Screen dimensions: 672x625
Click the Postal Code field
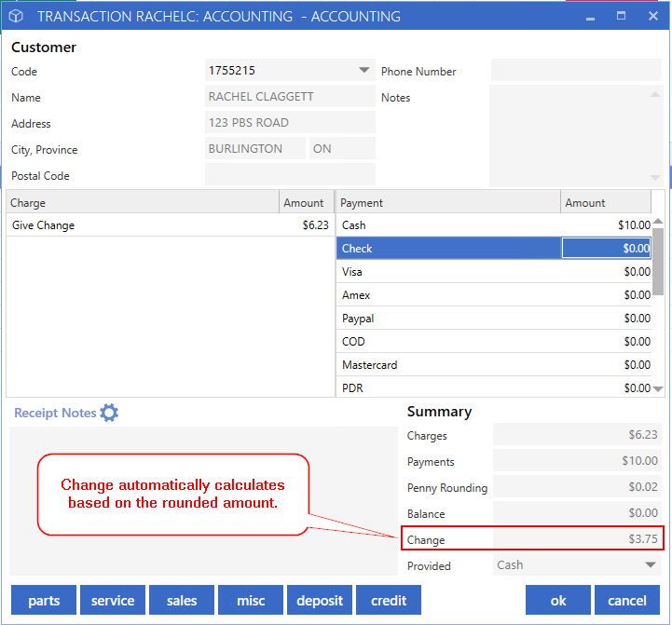(x=290, y=174)
